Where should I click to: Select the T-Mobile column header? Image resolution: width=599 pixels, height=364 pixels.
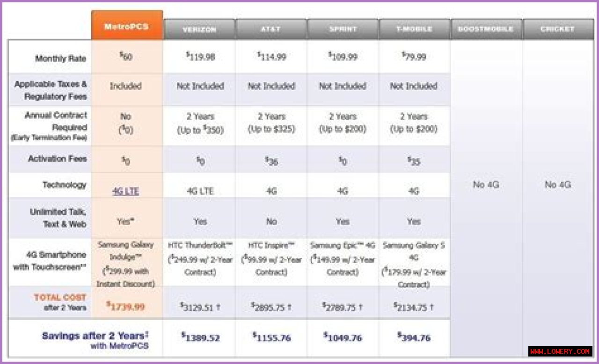[x=414, y=29]
